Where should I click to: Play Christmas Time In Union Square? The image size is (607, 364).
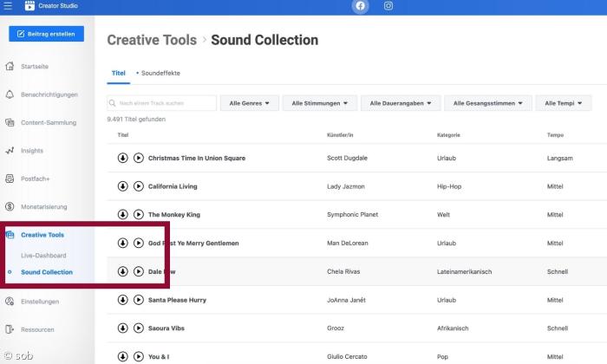[x=138, y=158]
